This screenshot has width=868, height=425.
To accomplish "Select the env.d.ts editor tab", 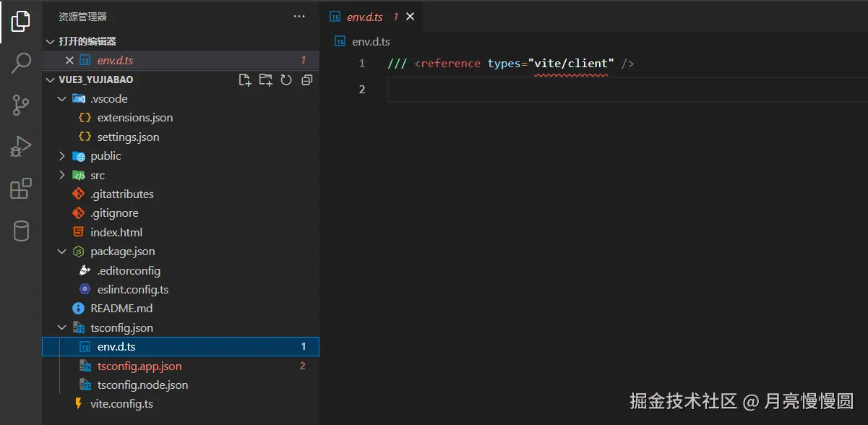I will point(371,17).
